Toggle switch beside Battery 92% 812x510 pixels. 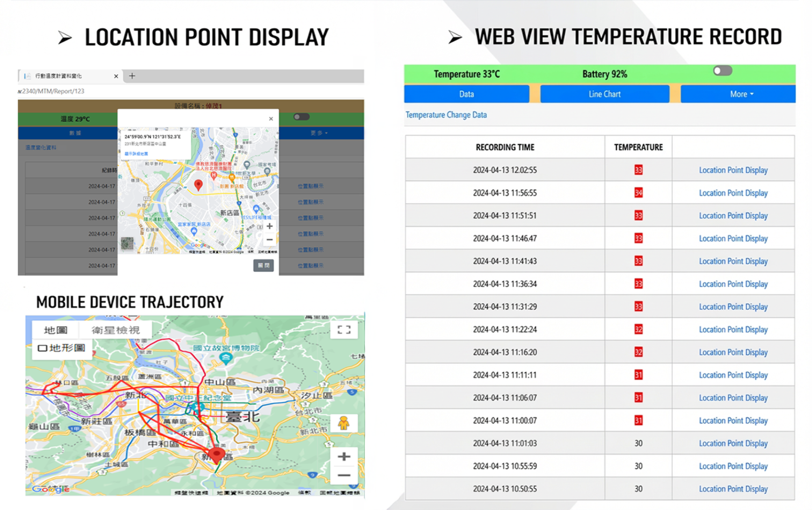pos(722,71)
